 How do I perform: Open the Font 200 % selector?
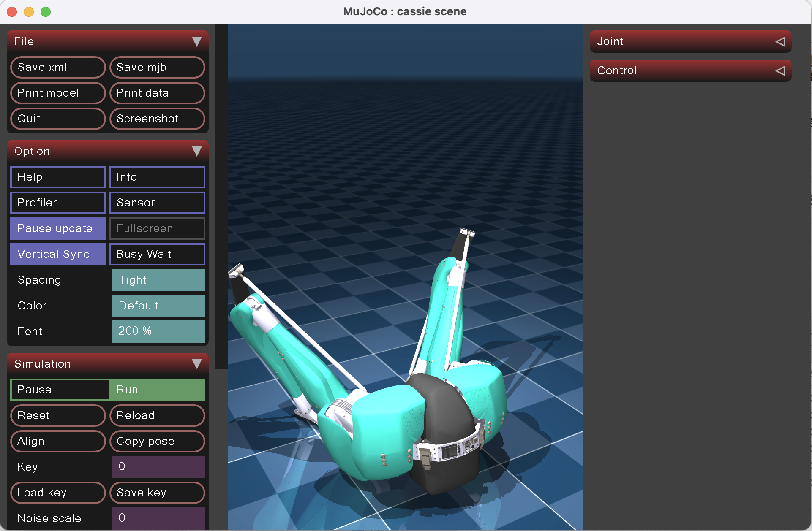pyautogui.click(x=158, y=331)
